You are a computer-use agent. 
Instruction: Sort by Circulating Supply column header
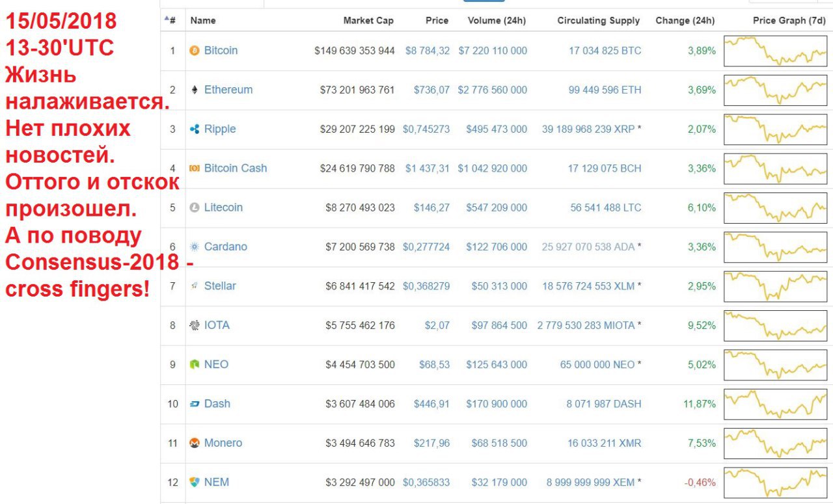599,20
